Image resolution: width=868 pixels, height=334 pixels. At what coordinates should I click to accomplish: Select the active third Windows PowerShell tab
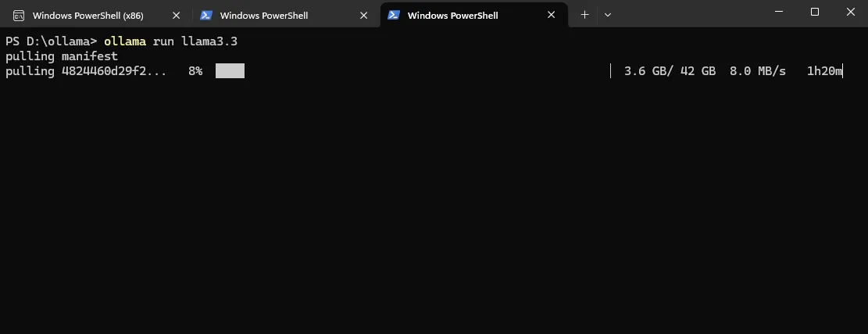click(x=474, y=16)
